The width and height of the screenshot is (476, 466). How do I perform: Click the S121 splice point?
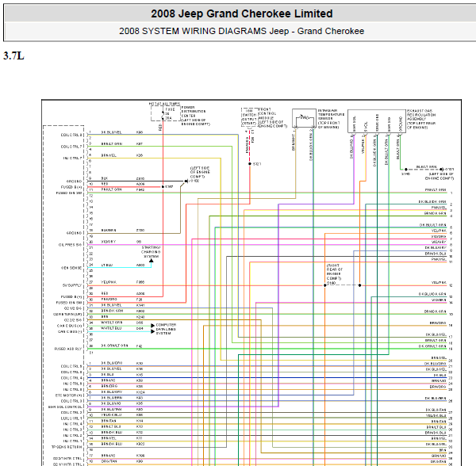pos(250,164)
